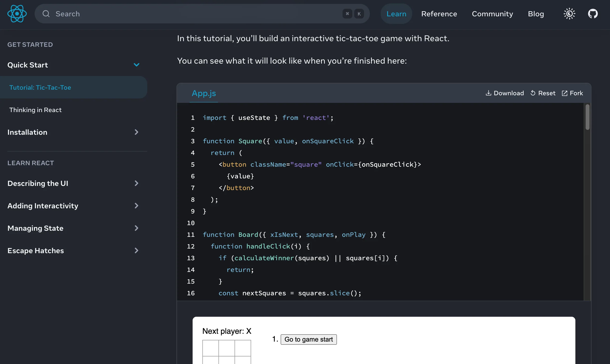610x364 pixels.
Task: Open the Learn nav tab
Action: pyautogui.click(x=396, y=14)
